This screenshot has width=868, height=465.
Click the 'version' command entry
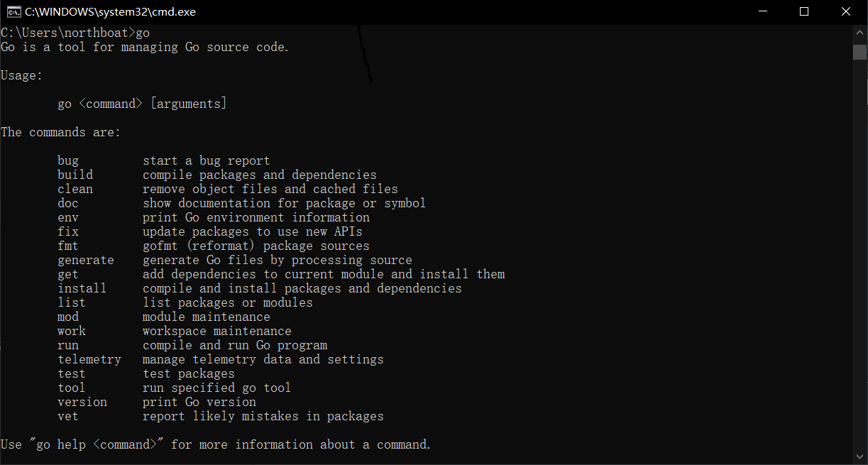pos(82,402)
